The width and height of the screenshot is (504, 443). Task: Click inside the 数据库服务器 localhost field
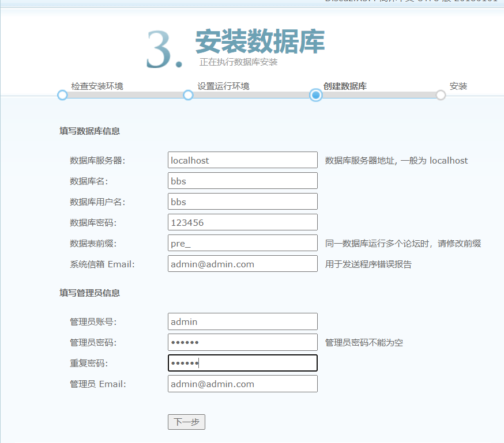pos(242,160)
